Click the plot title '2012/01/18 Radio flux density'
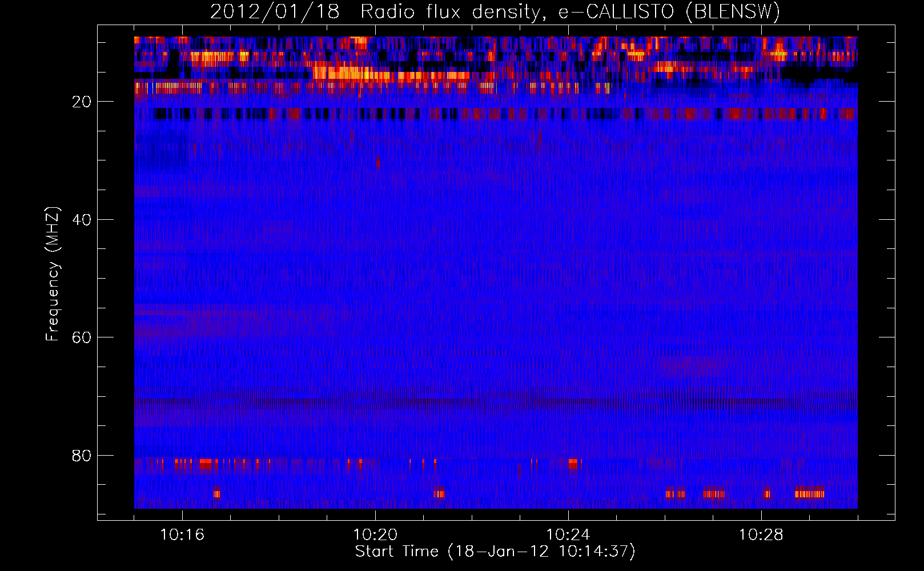This screenshot has height=571, width=924. pyautogui.click(x=495, y=11)
